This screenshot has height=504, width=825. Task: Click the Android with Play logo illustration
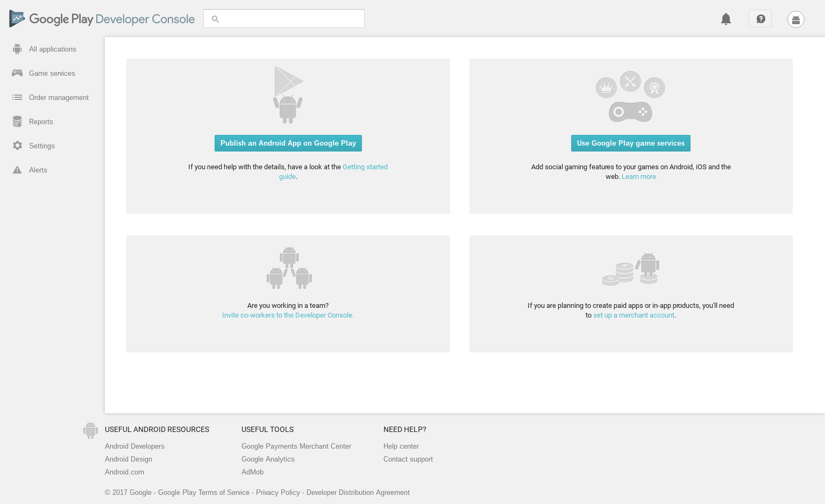pos(288,95)
